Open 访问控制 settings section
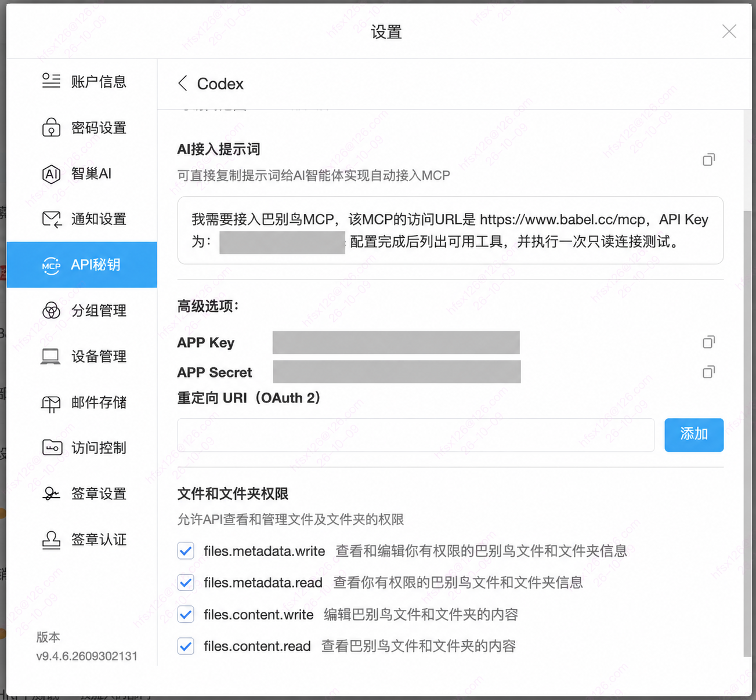Image resolution: width=756 pixels, height=700 pixels. tap(82, 448)
